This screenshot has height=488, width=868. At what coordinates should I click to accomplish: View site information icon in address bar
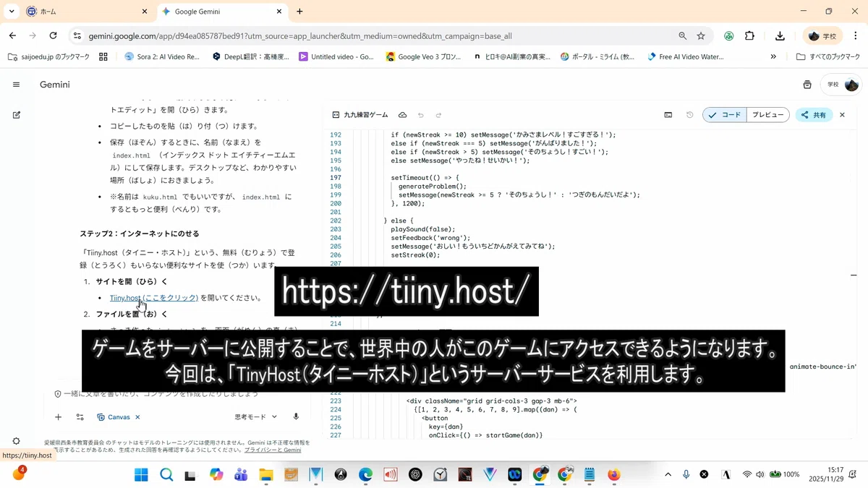(77, 35)
